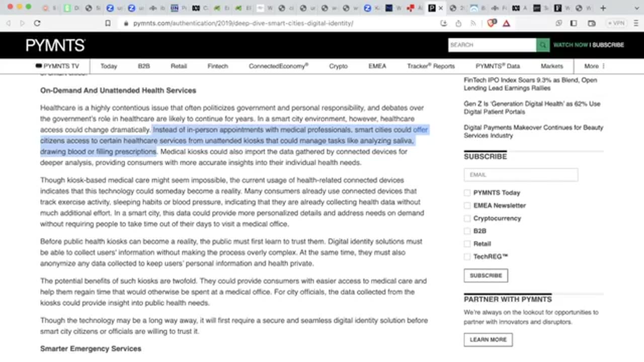This screenshot has height=362, width=644.
Task: Open the ConnectedEconomy nav item
Action: (x=279, y=66)
